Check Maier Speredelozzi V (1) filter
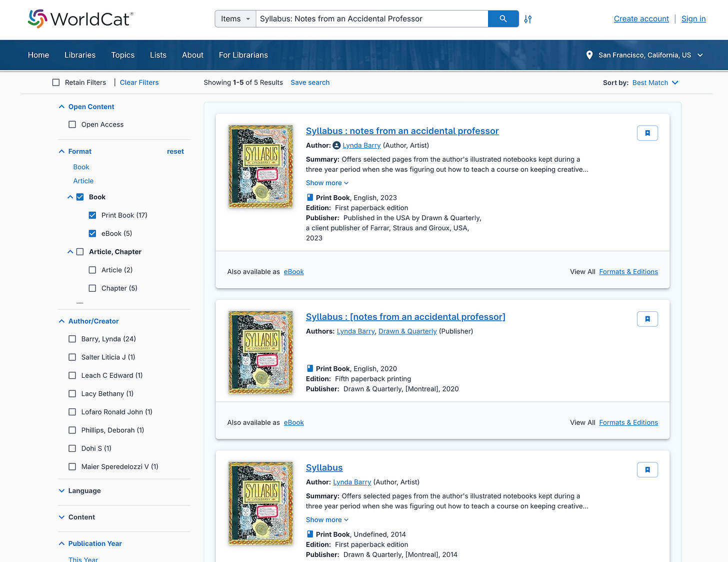Viewport: 728px width, 562px height. tap(72, 467)
